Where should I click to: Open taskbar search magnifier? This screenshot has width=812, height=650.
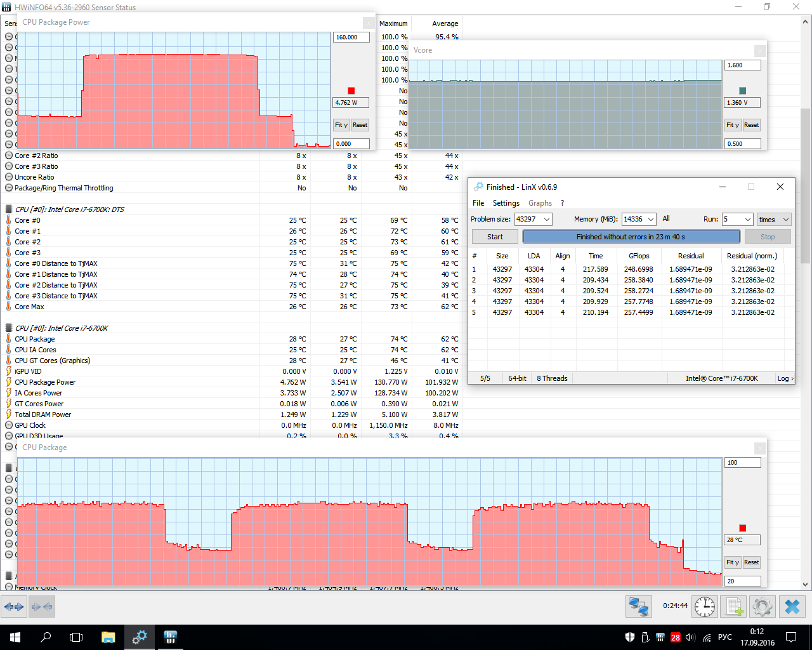[46, 637]
